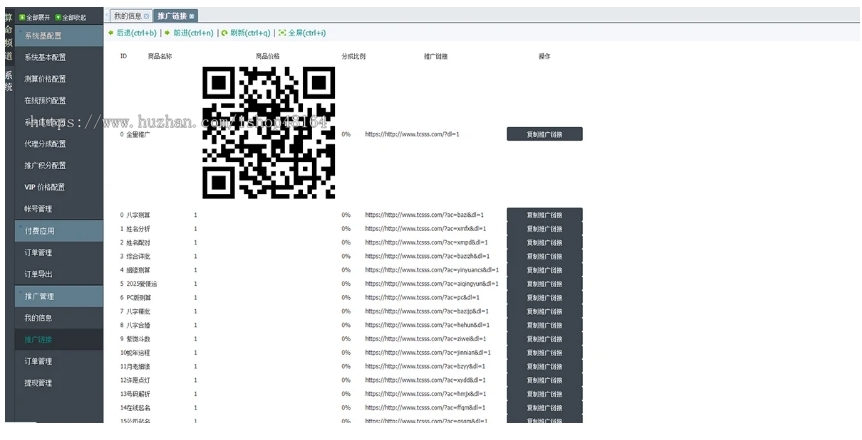Close the 推广链接 tab with its x
862x440 pixels.
(191, 16)
